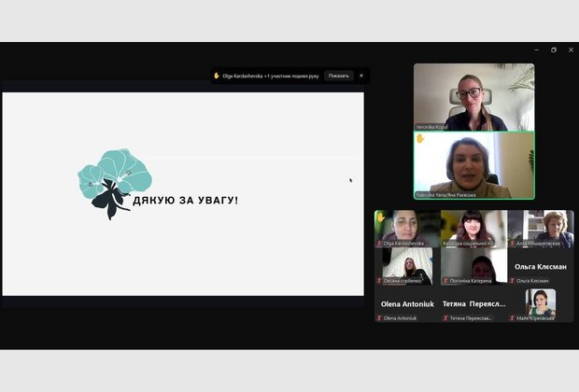
Task: Click the muted microphone icon beside Olga Kardashevska
Action: (x=379, y=244)
